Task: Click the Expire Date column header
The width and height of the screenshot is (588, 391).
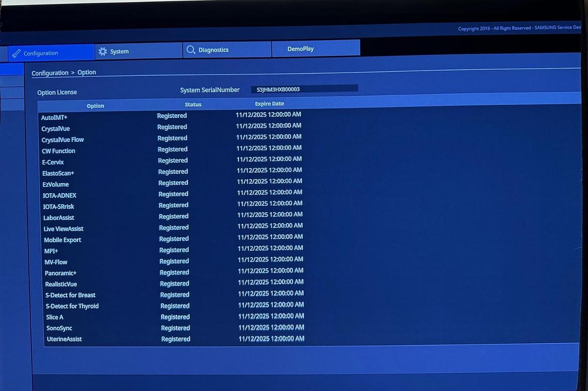Action: 269,104
